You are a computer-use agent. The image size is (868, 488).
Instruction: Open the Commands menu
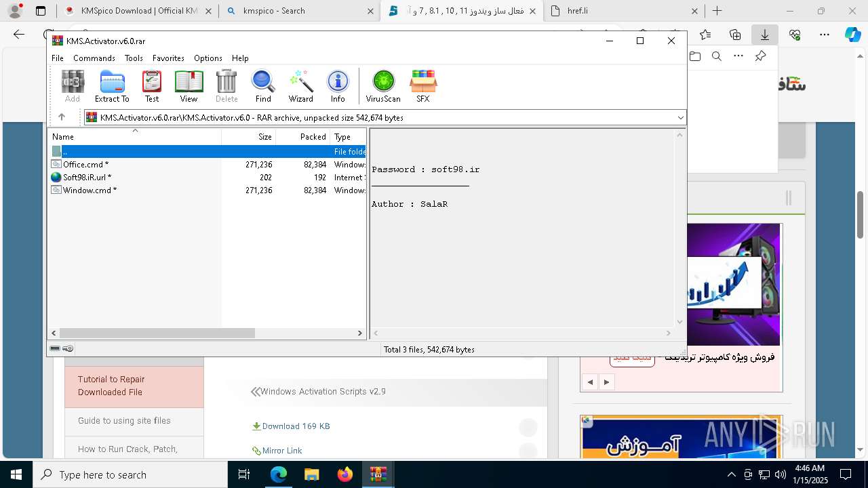pos(94,58)
